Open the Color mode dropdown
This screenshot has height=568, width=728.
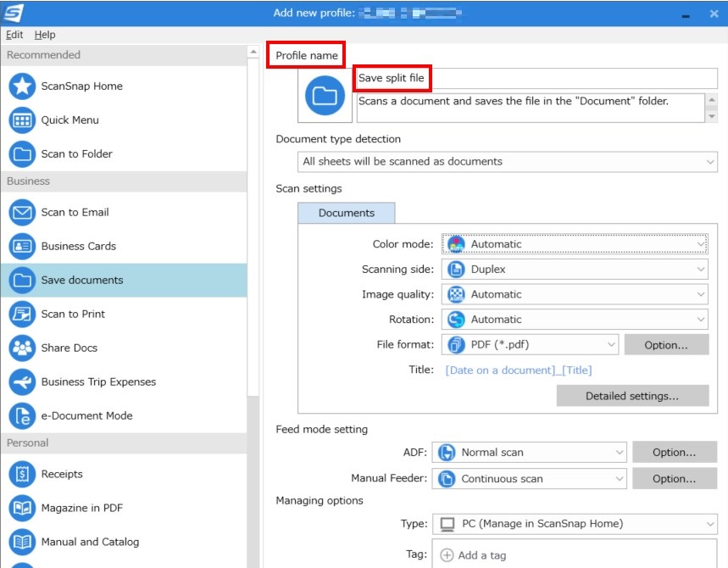click(x=575, y=244)
